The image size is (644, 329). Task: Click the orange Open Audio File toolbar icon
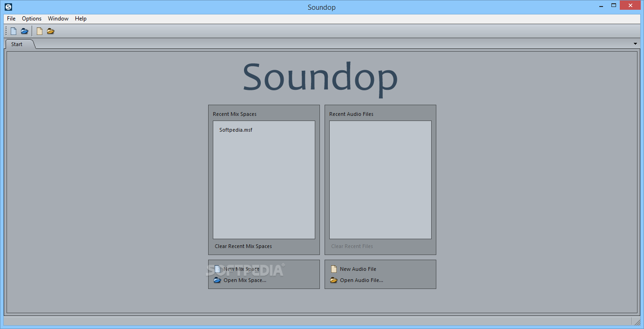(x=51, y=31)
